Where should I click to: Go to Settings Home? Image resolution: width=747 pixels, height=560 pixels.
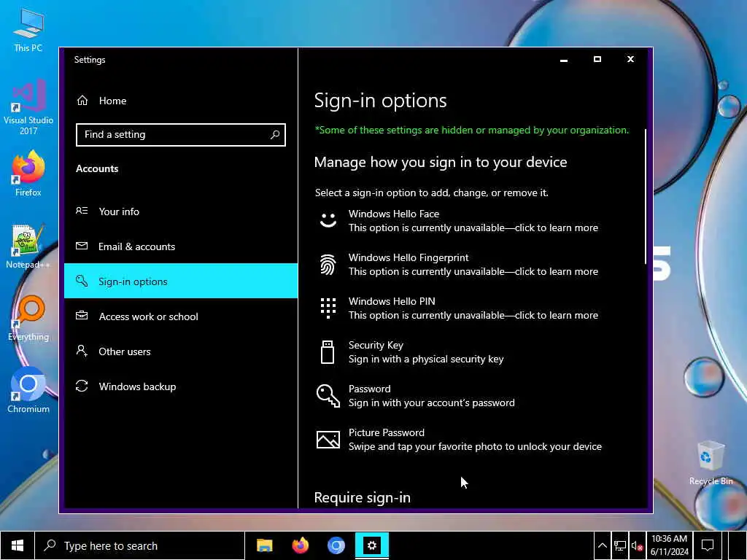coord(181,101)
